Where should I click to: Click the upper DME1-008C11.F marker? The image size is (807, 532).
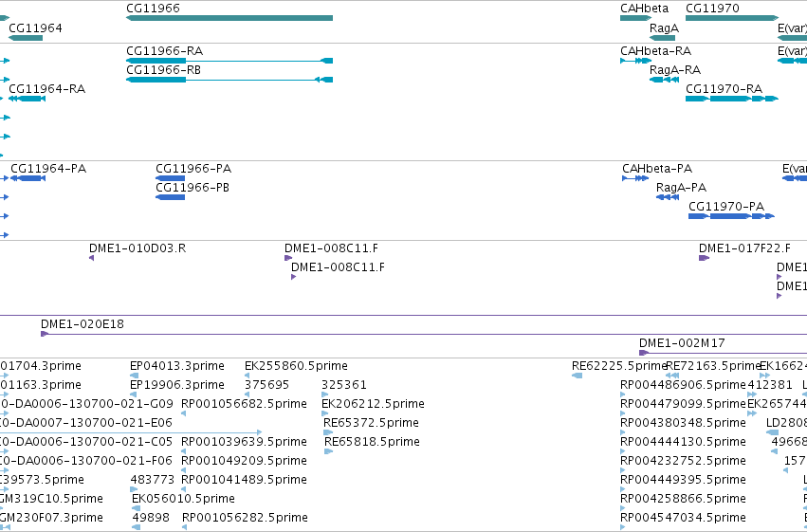(x=288, y=258)
